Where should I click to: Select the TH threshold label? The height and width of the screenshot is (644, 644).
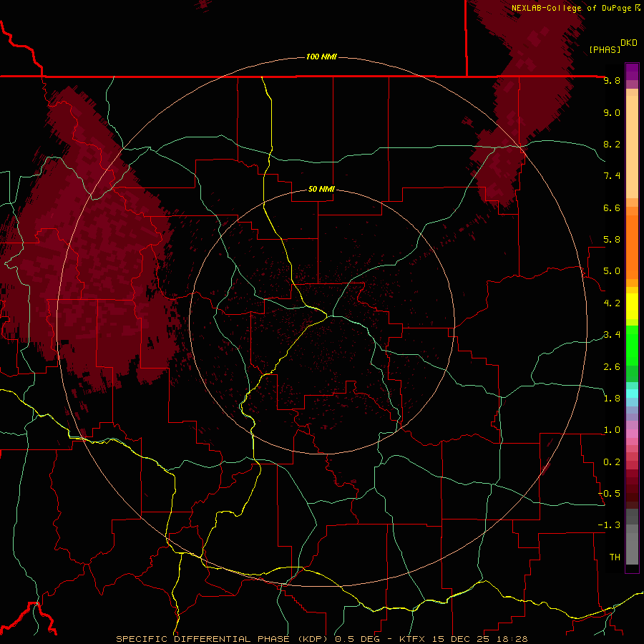[x=615, y=557]
